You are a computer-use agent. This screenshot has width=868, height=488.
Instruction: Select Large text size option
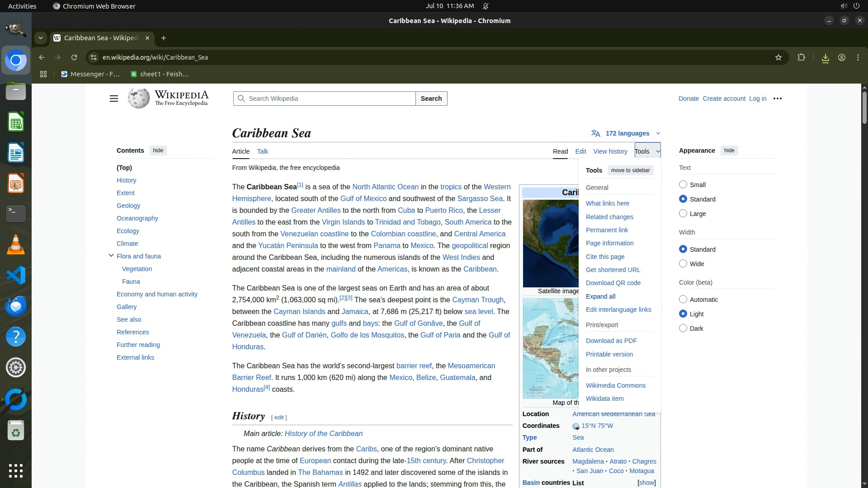(x=683, y=213)
